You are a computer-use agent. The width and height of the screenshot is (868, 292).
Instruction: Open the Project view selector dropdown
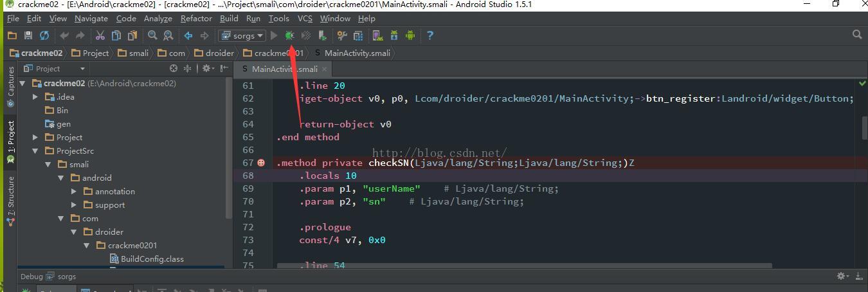point(55,68)
